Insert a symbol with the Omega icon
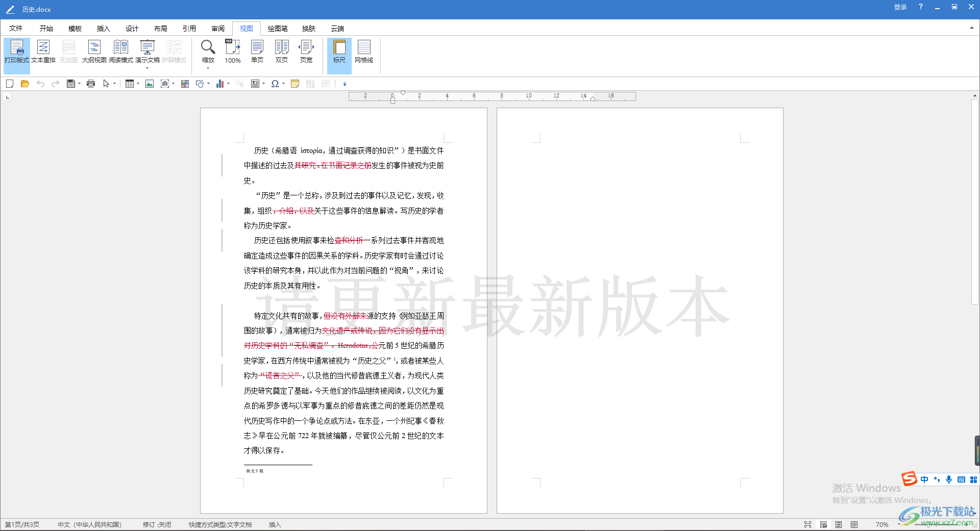Viewport: 980px width, 531px height. pos(275,84)
